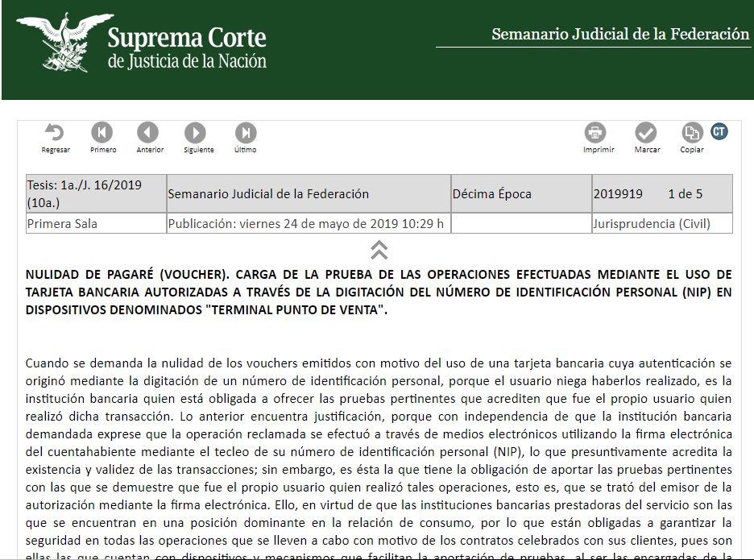754x560 pixels.
Task: Select the Jurisprudencia (Civil) cell
Action: (662, 224)
